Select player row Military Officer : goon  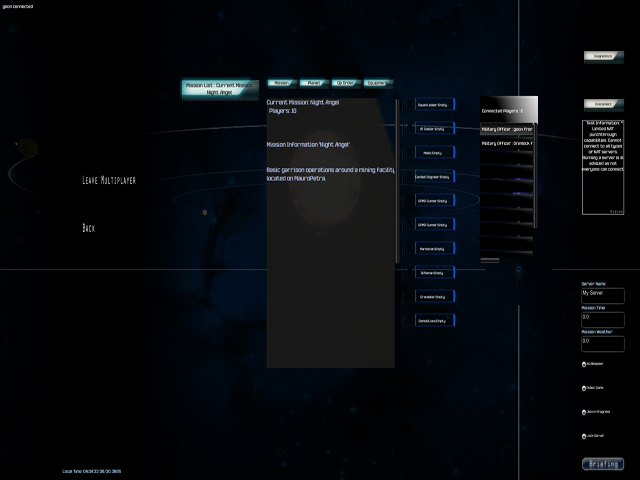[507, 129]
